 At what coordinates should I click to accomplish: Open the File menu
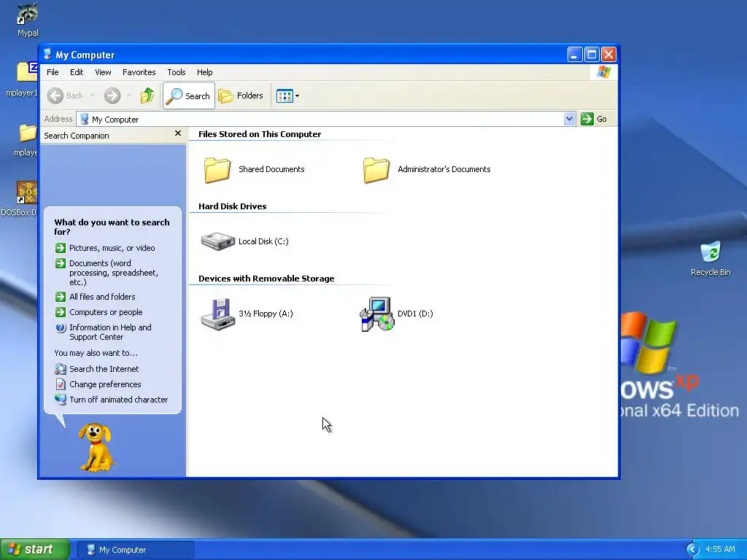[53, 72]
